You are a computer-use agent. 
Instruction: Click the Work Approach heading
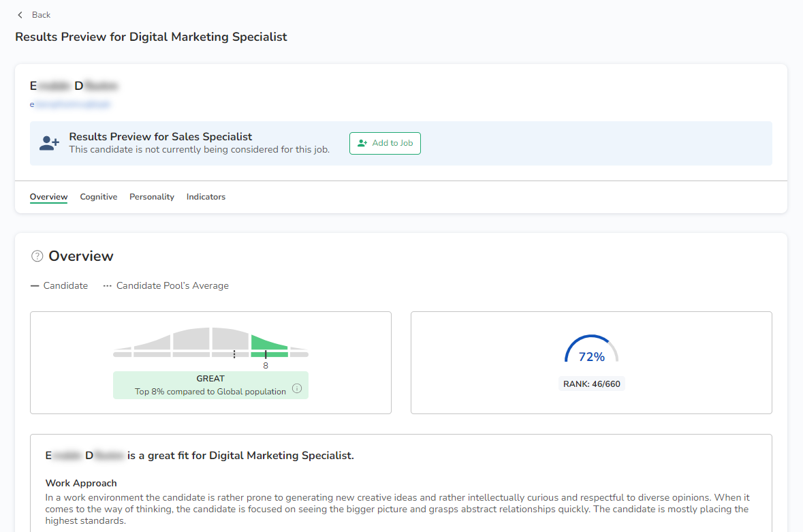[81, 483]
